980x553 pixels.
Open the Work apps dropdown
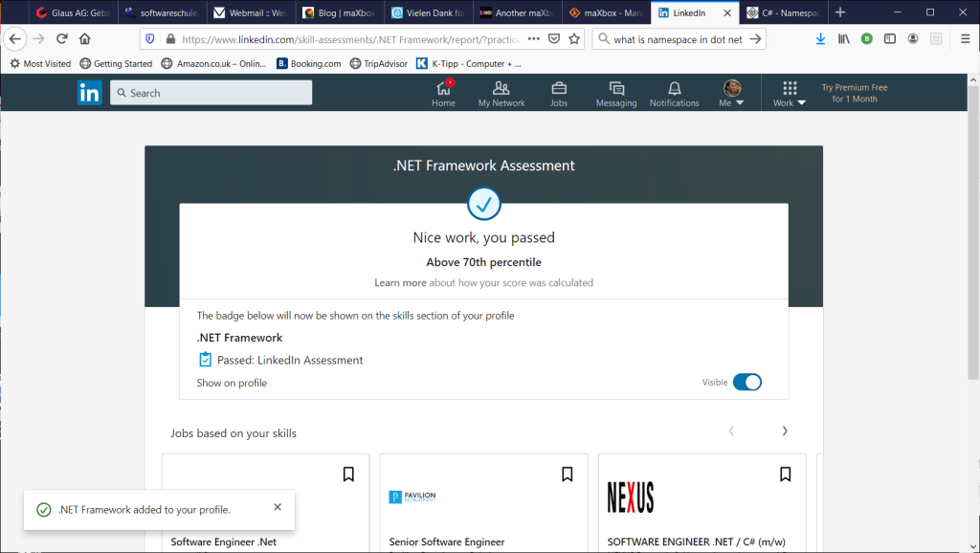tap(790, 93)
